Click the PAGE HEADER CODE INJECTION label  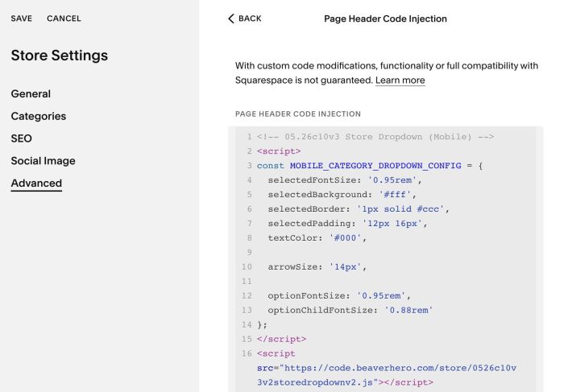pos(298,114)
